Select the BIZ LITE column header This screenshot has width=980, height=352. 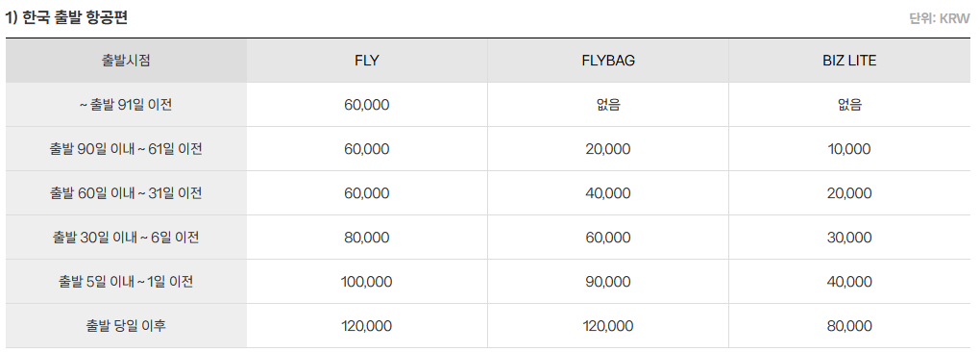tap(849, 61)
